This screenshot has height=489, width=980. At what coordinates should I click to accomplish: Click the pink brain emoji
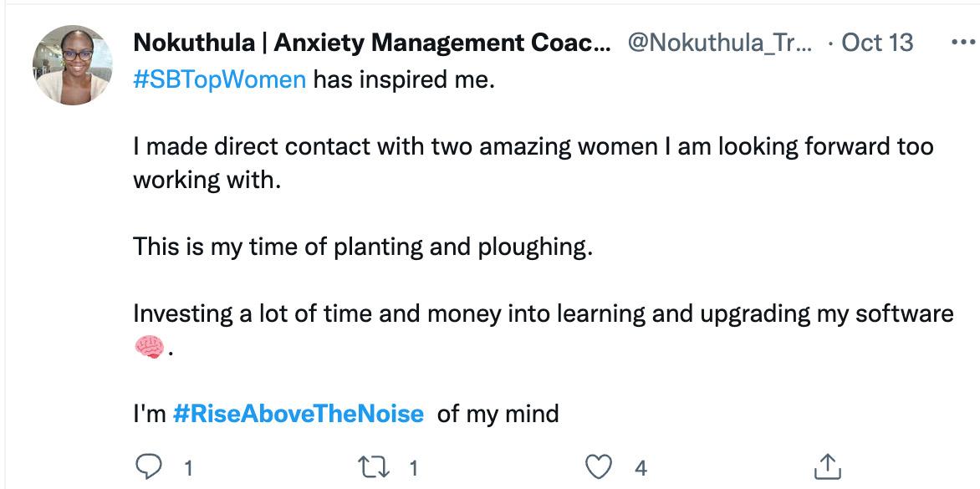tap(148, 348)
